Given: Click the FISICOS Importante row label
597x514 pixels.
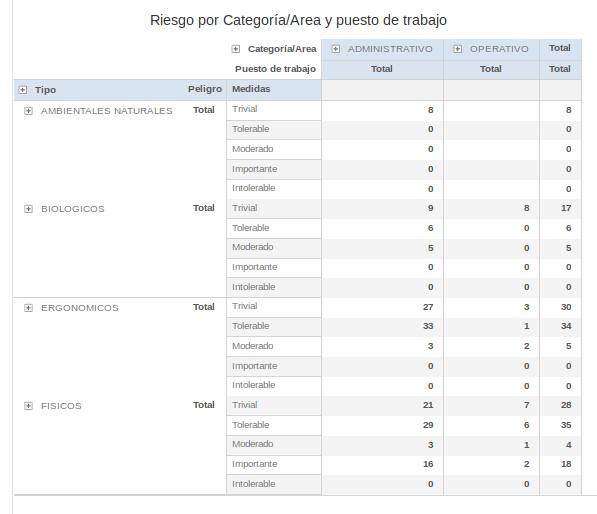Looking at the screenshot, I should (255, 464).
